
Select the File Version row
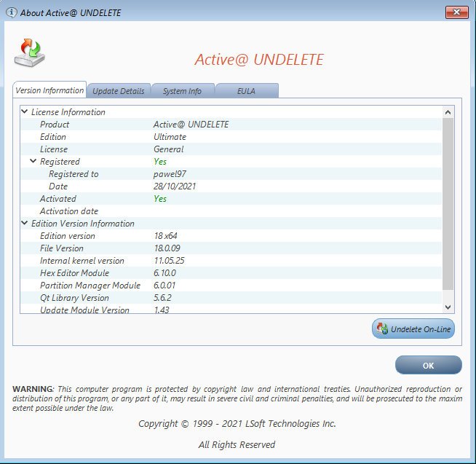coord(231,248)
